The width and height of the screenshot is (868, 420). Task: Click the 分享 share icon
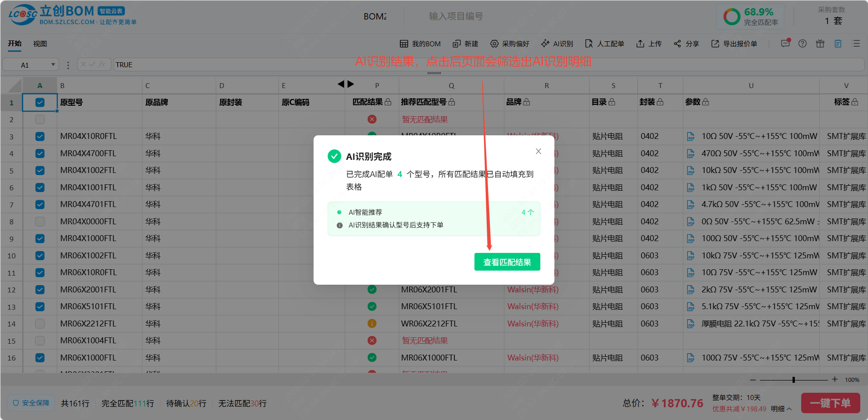pos(678,44)
